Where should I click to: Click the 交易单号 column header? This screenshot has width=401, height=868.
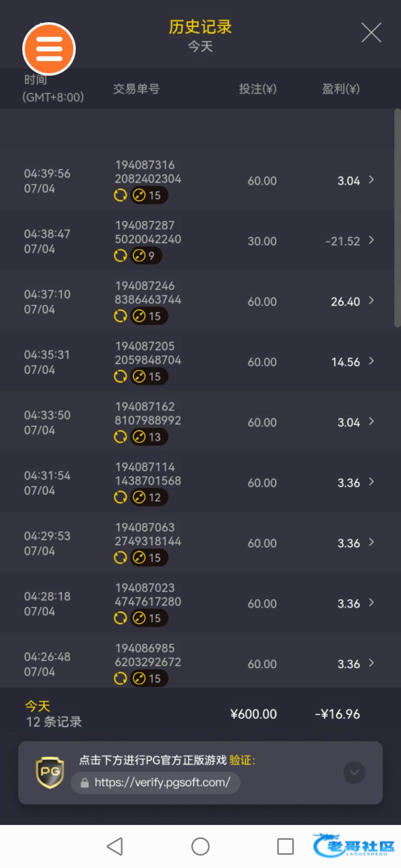click(x=136, y=89)
